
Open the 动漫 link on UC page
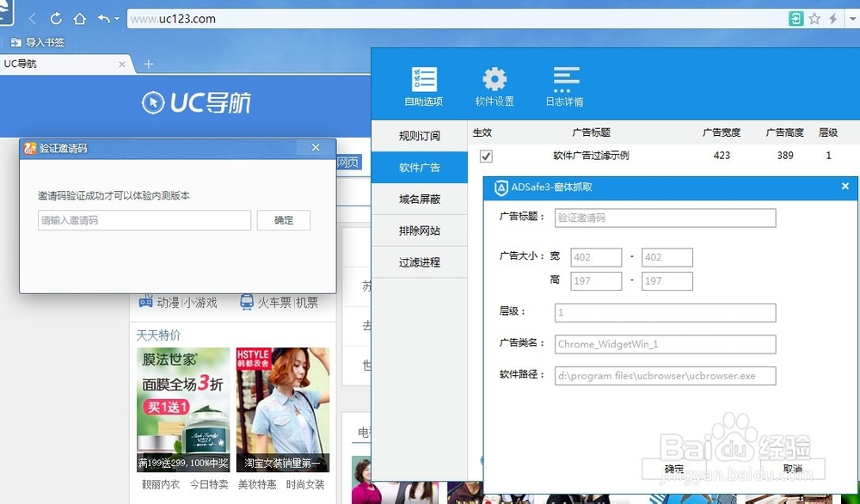(x=168, y=303)
